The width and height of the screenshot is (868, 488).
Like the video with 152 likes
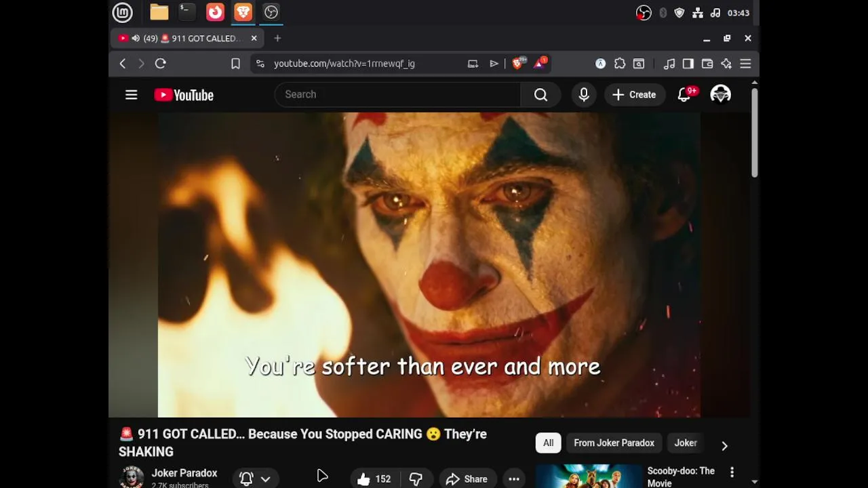pos(374,479)
